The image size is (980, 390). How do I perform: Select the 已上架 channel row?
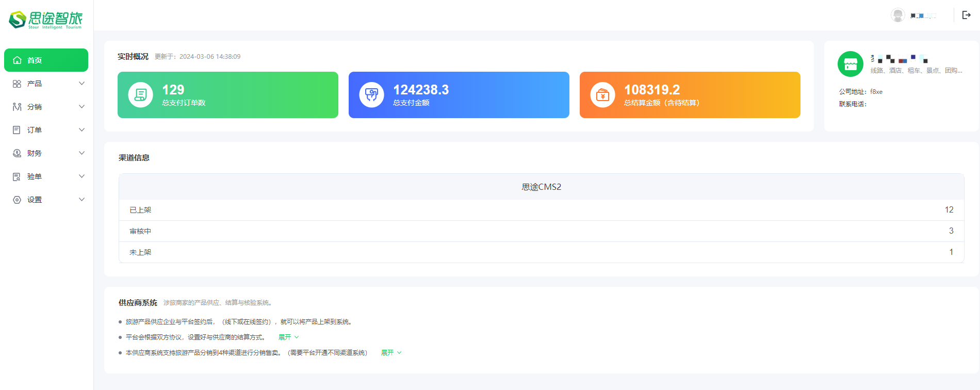(x=541, y=210)
